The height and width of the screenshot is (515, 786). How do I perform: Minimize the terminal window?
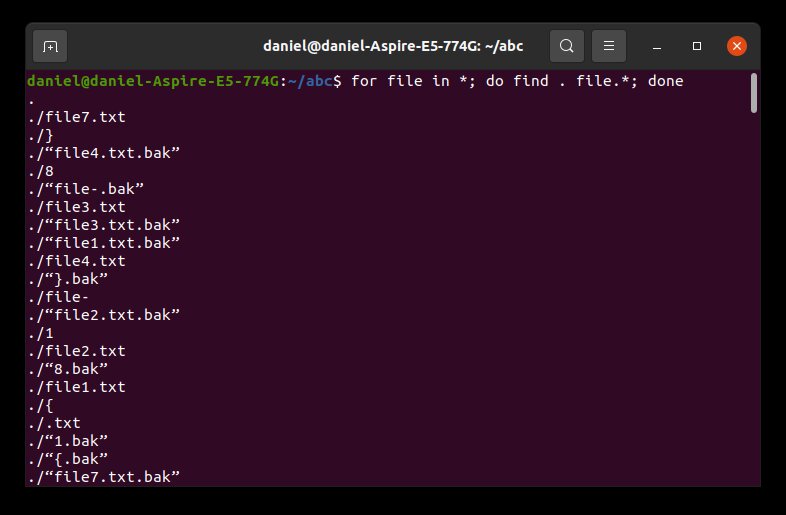click(657, 46)
